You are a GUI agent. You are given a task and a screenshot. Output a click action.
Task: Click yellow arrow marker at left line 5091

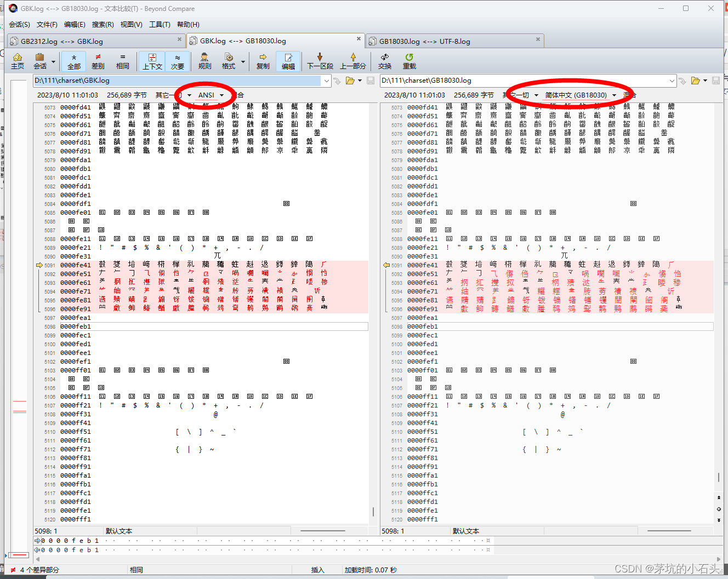pyautogui.click(x=39, y=265)
